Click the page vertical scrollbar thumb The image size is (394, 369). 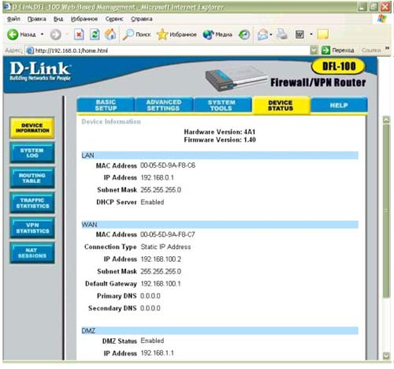click(386, 211)
